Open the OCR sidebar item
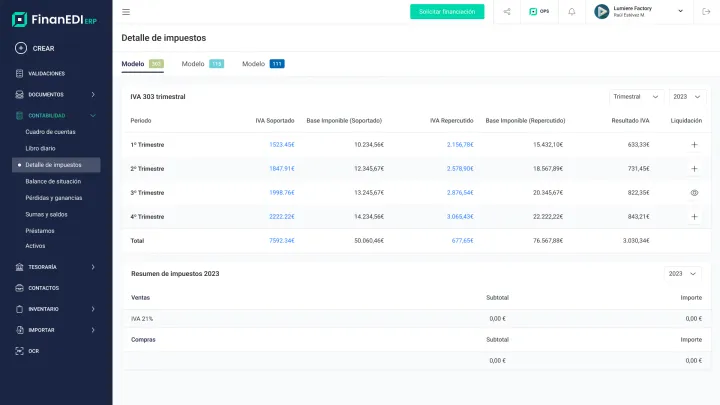The width and height of the screenshot is (720, 405). 33,351
